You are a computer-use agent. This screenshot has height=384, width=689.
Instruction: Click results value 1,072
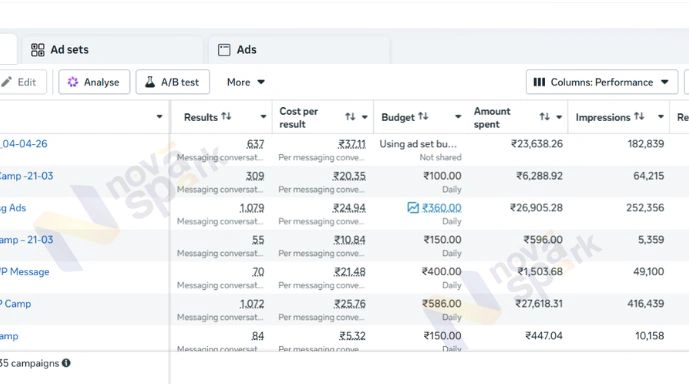click(x=252, y=304)
